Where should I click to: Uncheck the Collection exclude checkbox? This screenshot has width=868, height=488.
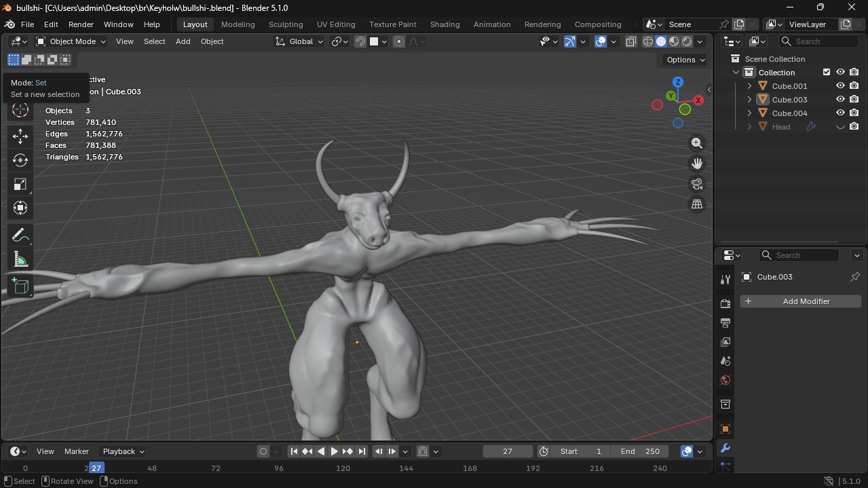(x=827, y=73)
